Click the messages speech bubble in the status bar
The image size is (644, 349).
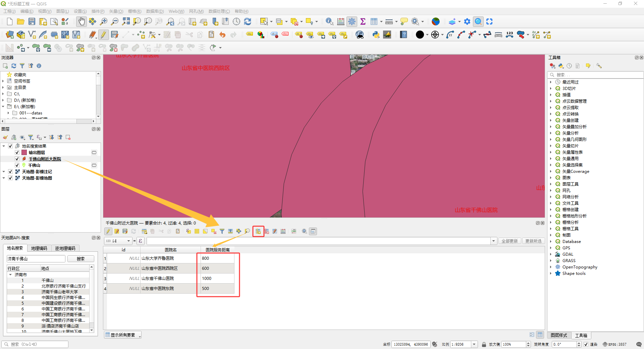pos(639,344)
